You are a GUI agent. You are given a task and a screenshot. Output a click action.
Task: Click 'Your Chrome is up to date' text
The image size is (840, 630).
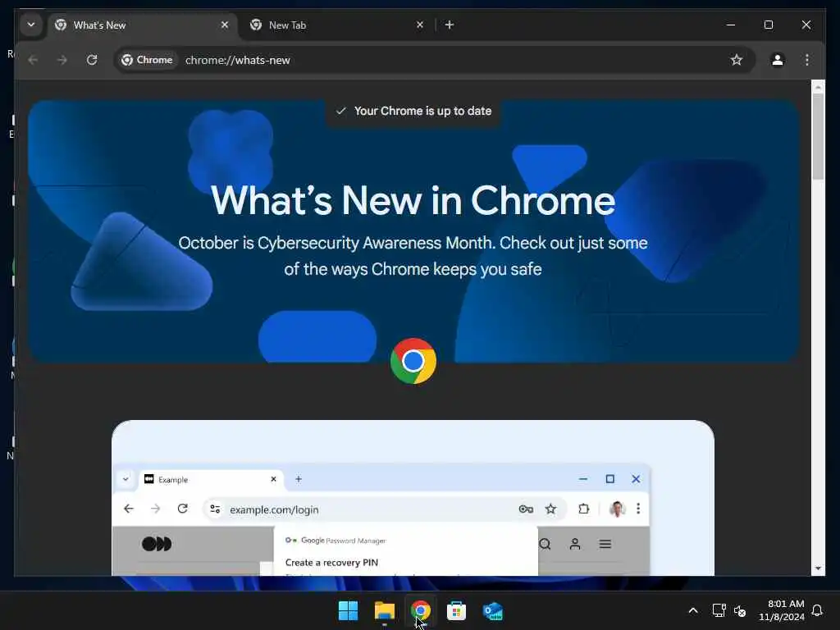[x=422, y=111]
